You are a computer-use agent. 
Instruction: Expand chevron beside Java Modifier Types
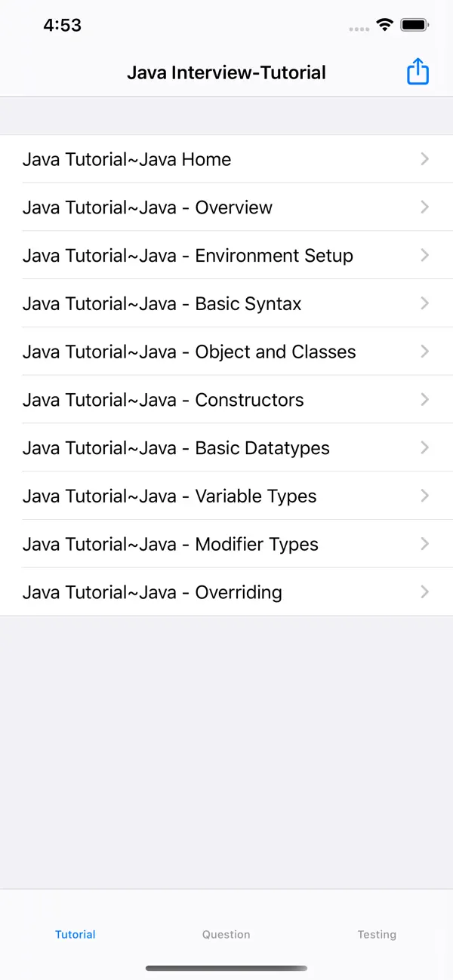click(x=424, y=544)
